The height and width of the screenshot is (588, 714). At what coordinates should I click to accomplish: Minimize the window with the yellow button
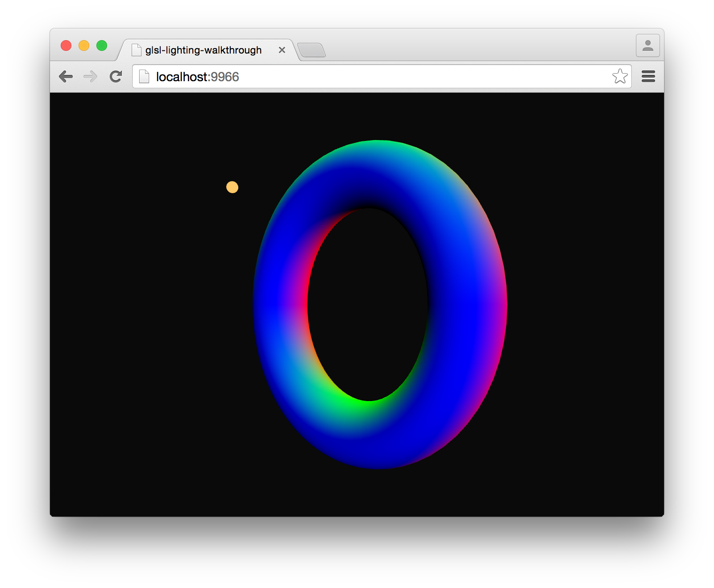pos(84,46)
